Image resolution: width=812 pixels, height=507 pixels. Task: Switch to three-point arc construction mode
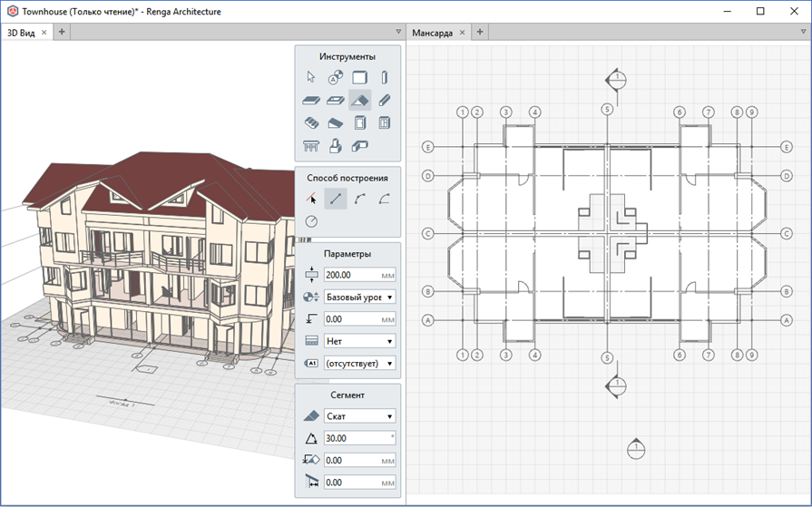click(x=360, y=199)
